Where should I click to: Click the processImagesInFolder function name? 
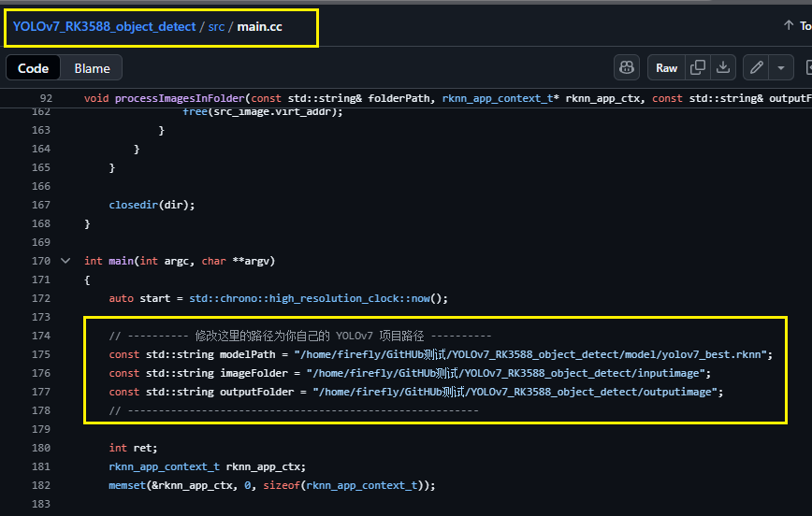tap(180, 98)
